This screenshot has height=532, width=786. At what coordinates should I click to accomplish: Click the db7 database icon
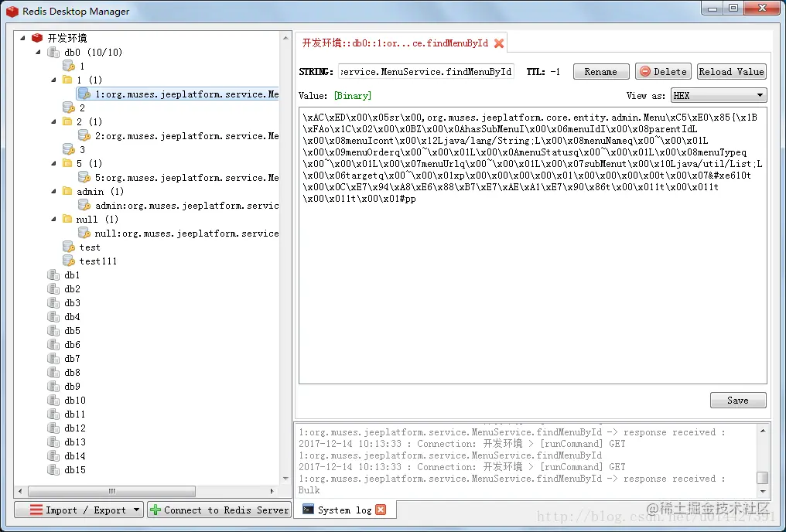click(x=53, y=358)
